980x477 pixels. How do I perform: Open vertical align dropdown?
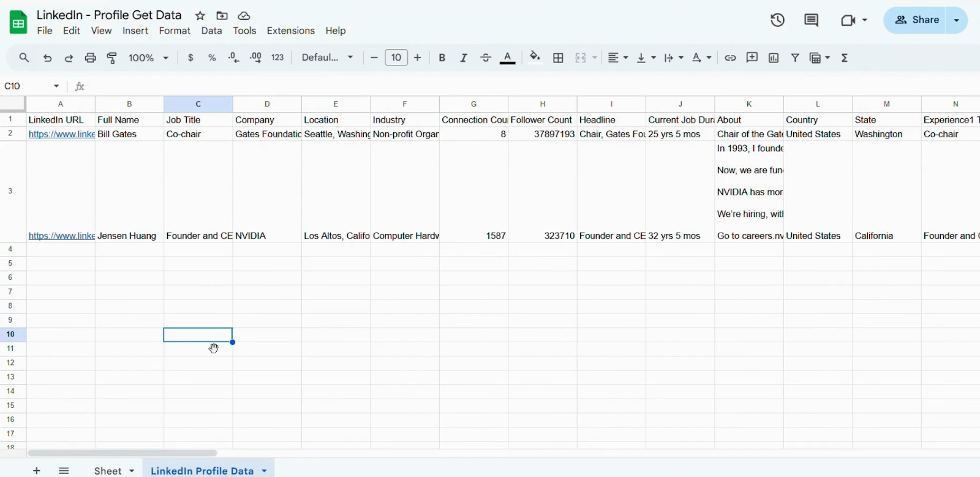(646, 58)
